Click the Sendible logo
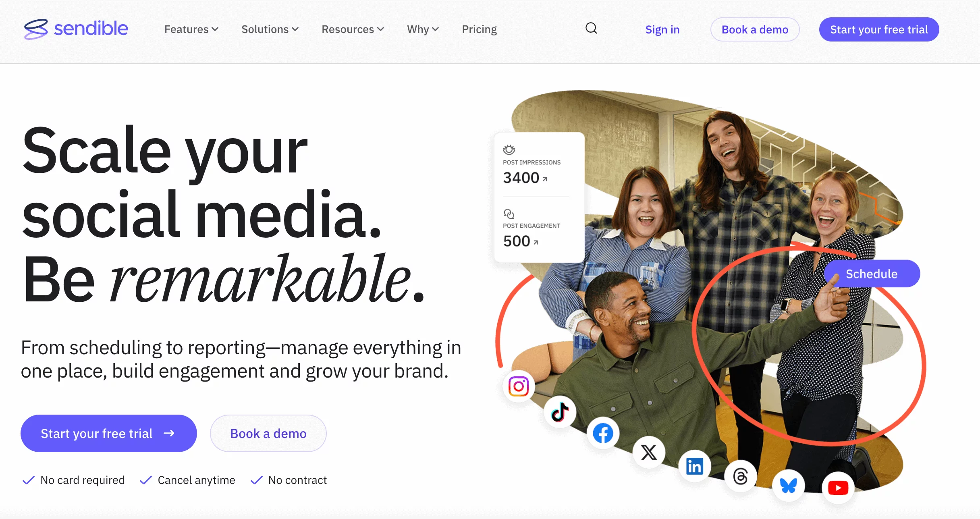The image size is (980, 519). [x=76, y=29]
